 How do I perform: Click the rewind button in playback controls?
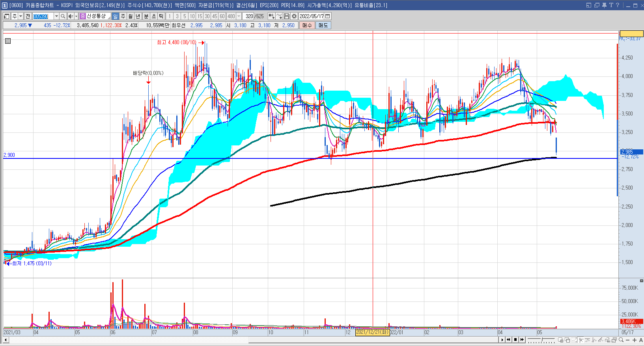pos(509,340)
